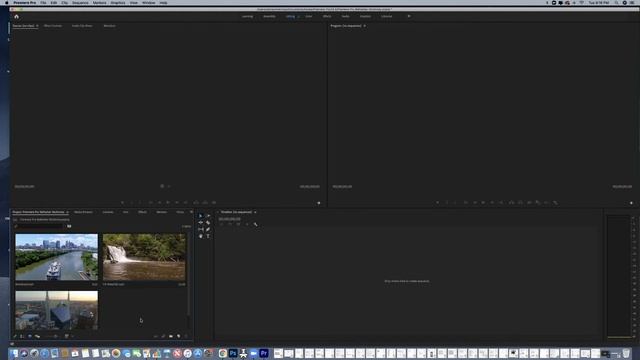Select the Selection tool in Tools panel
The width and height of the screenshot is (640, 360).
click(x=200, y=216)
